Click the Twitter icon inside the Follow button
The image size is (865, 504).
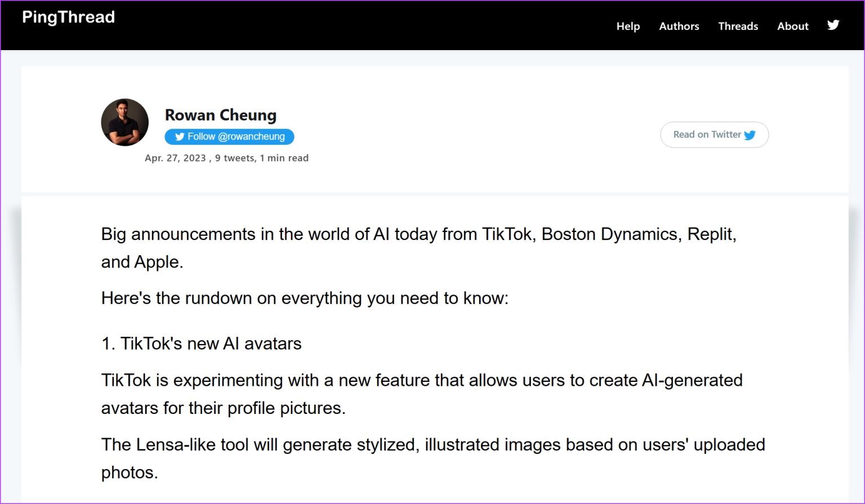coord(180,136)
